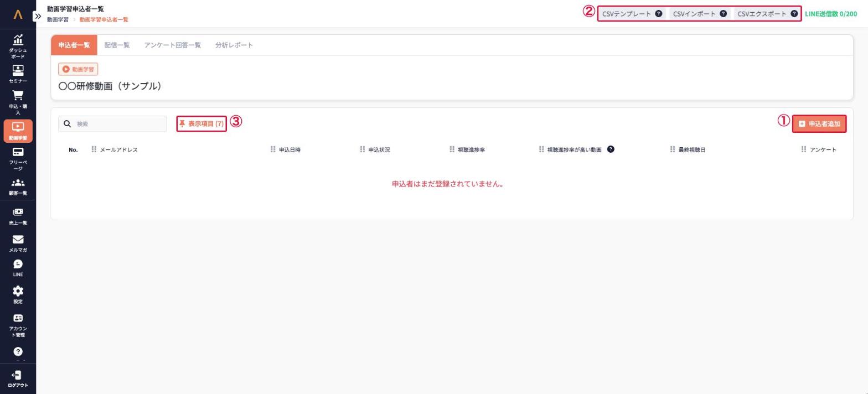Open フリーページ in the sidebar

click(18, 159)
